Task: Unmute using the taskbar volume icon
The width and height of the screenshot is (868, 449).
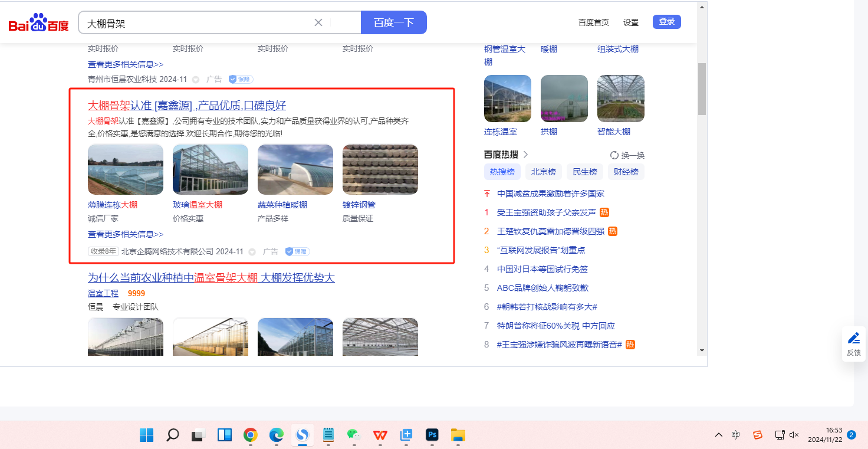Action: 794,435
